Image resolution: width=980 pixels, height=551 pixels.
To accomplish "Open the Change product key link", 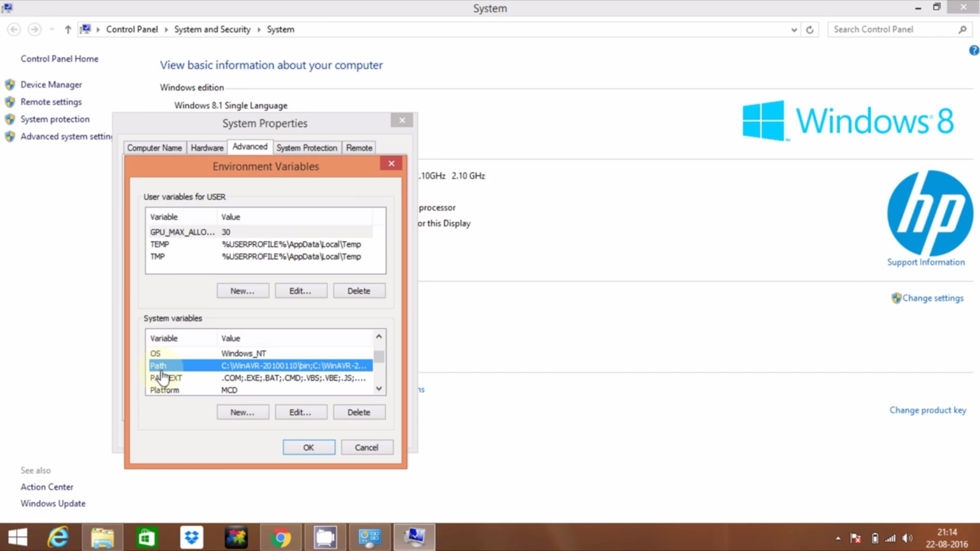I will point(927,410).
